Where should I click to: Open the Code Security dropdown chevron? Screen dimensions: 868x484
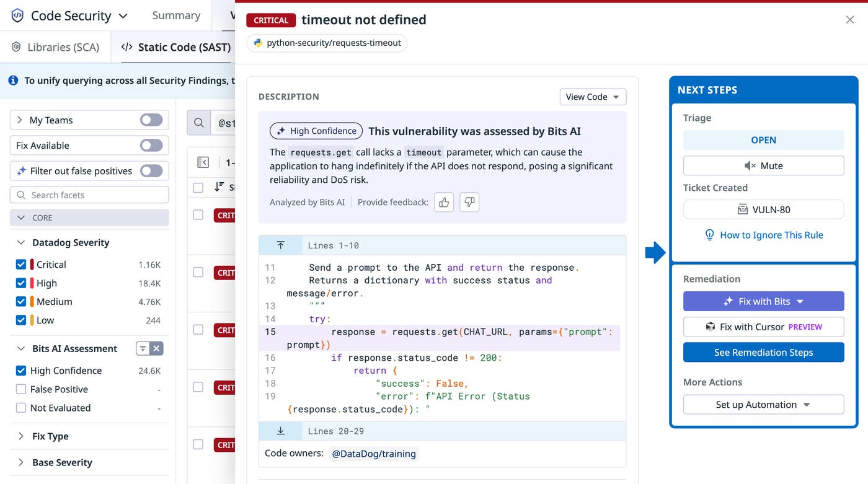tap(123, 16)
